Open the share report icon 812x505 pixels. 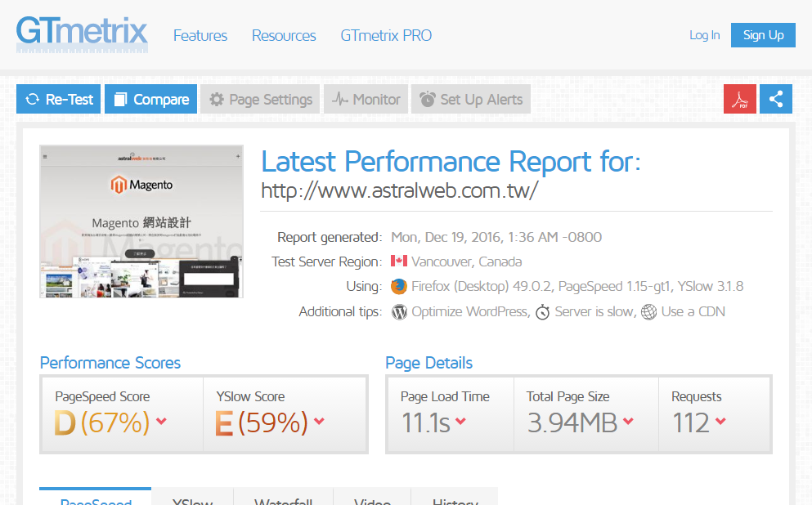[776, 99]
